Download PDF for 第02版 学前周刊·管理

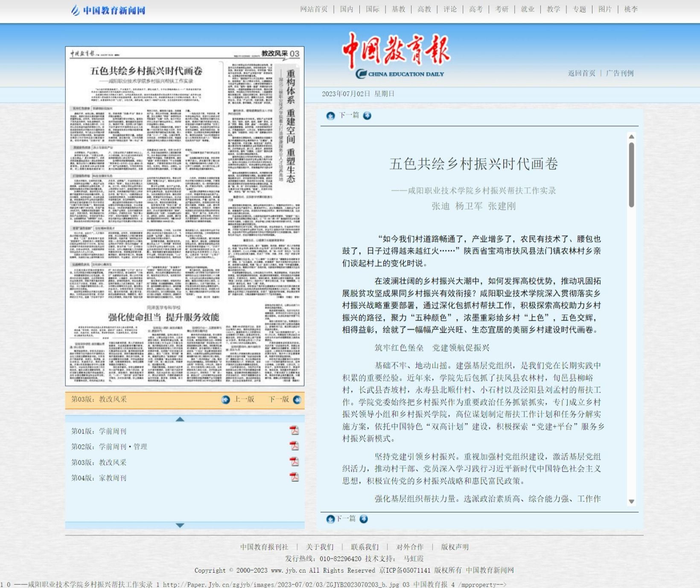pos(294,446)
